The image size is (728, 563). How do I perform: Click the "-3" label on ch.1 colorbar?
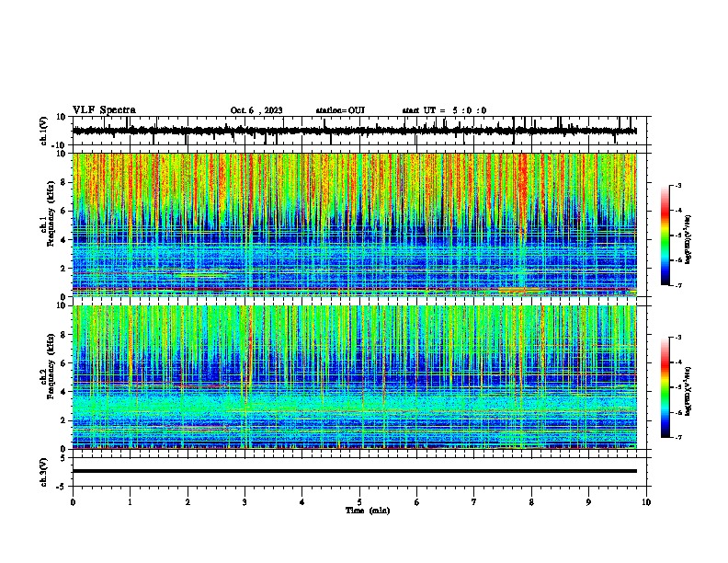677,185
